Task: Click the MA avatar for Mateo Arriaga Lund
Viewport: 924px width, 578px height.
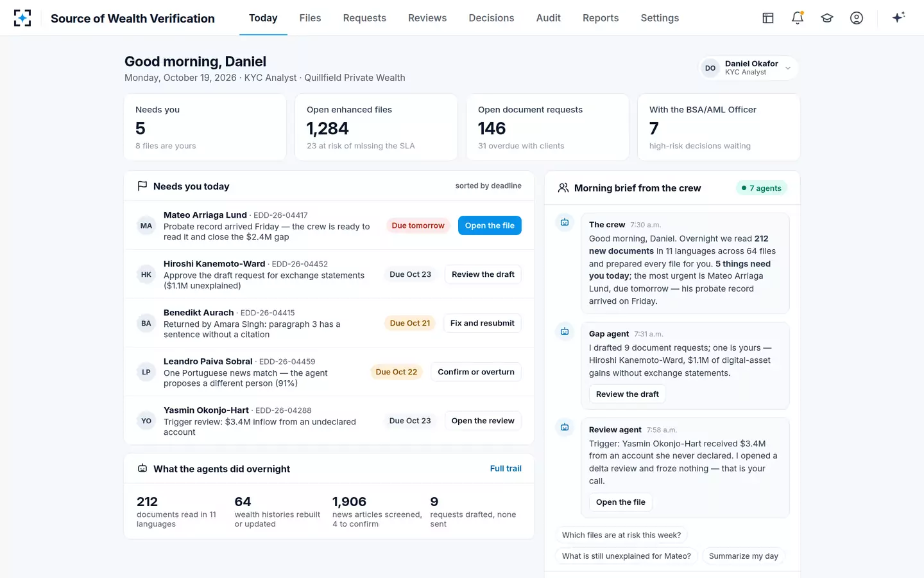Action: (x=146, y=225)
